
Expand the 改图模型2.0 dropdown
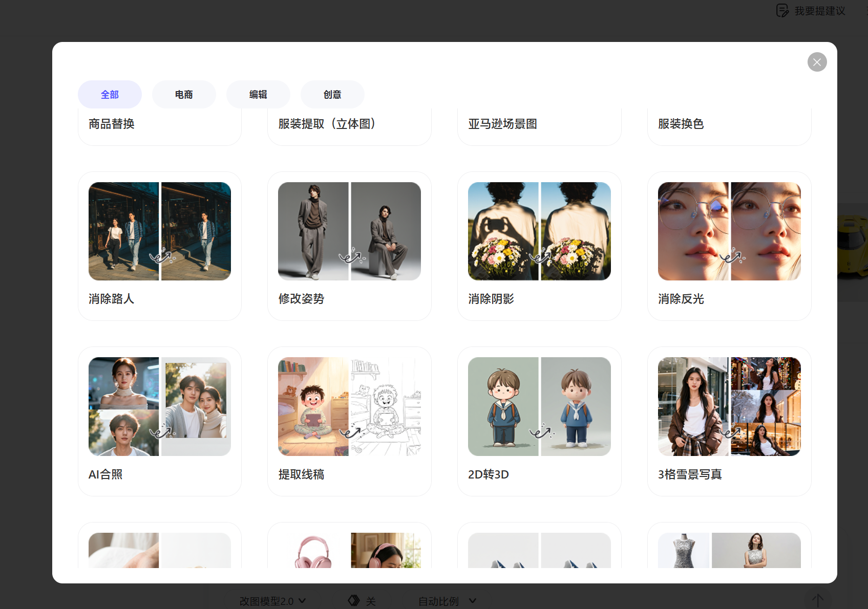272,601
